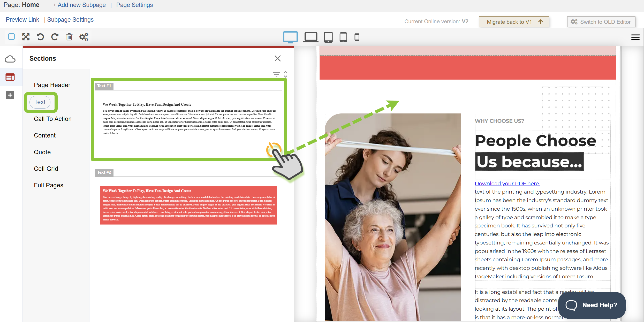Close the Sections panel

277,58
